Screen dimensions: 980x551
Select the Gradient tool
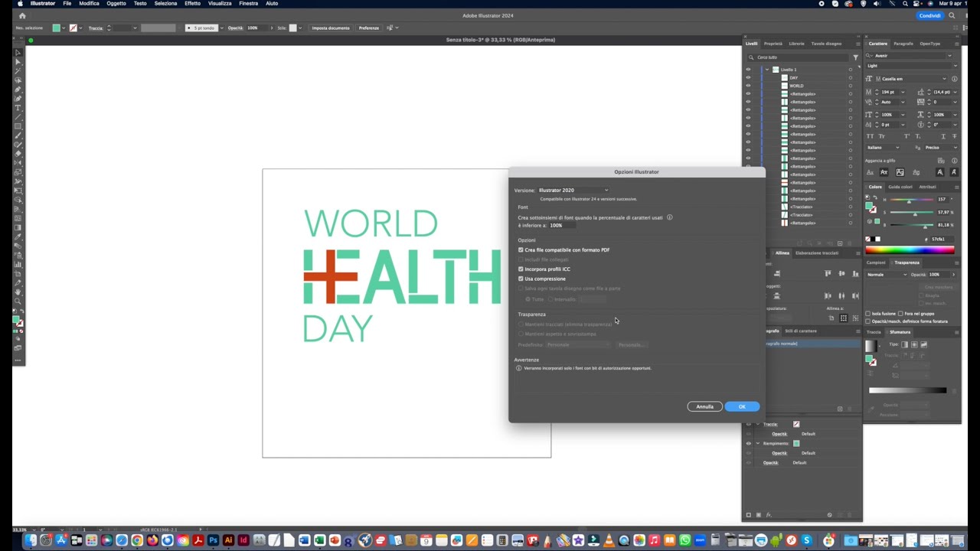[18, 227]
